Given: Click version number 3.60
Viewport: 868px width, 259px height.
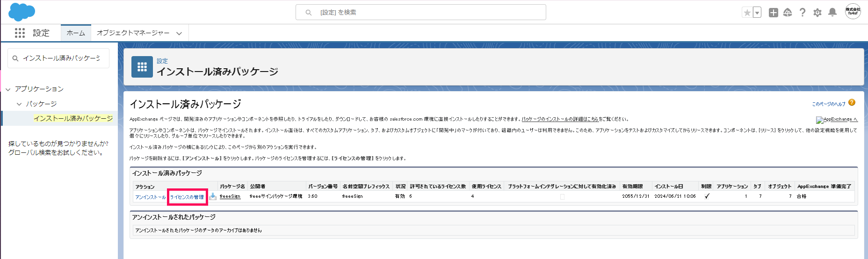Looking at the screenshot, I should 312,196.
